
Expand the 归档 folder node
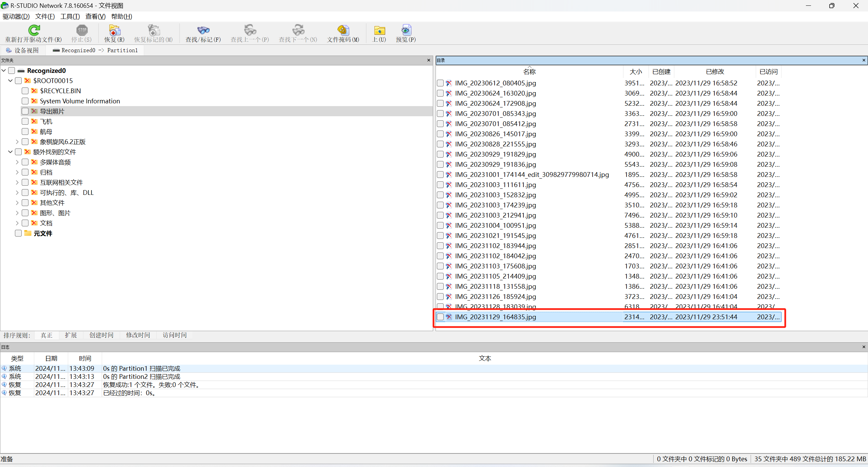17,172
